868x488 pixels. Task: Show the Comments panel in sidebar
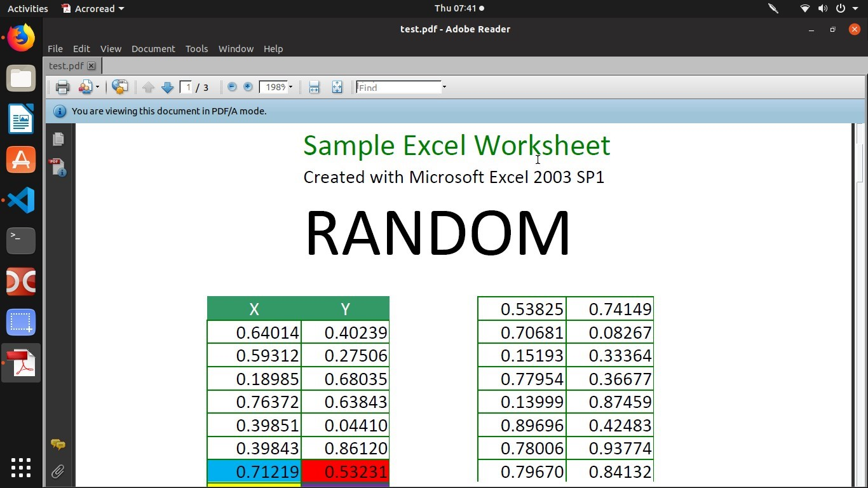point(58,444)
